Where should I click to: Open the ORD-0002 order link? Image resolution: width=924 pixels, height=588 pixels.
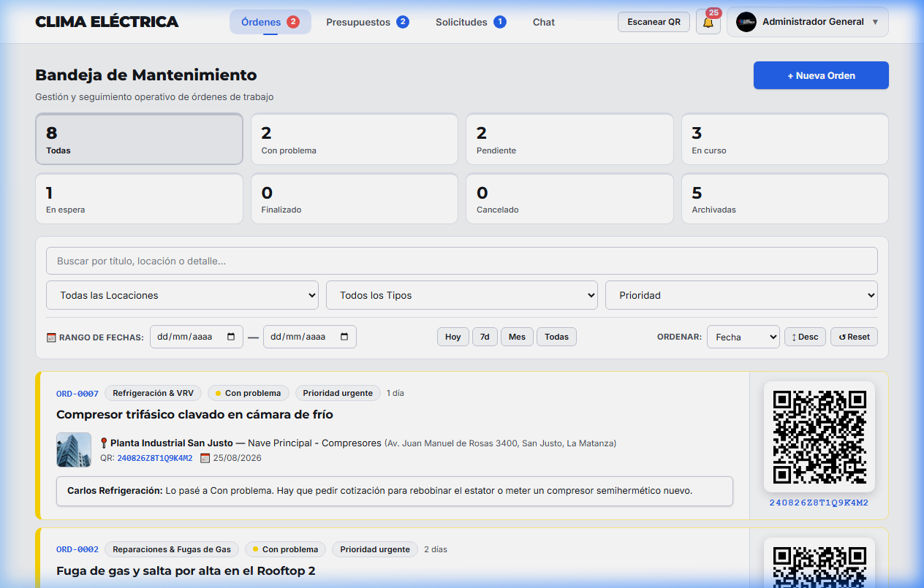click(x=77, y=549)
